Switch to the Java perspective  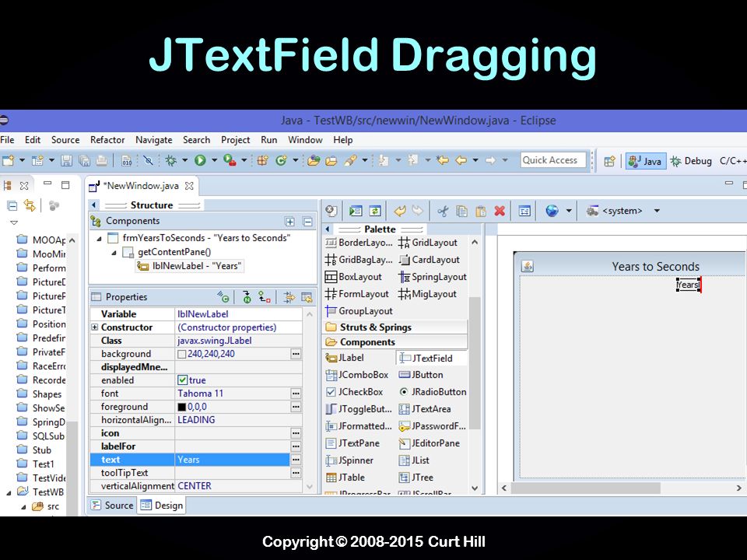(x=646, y=161)
